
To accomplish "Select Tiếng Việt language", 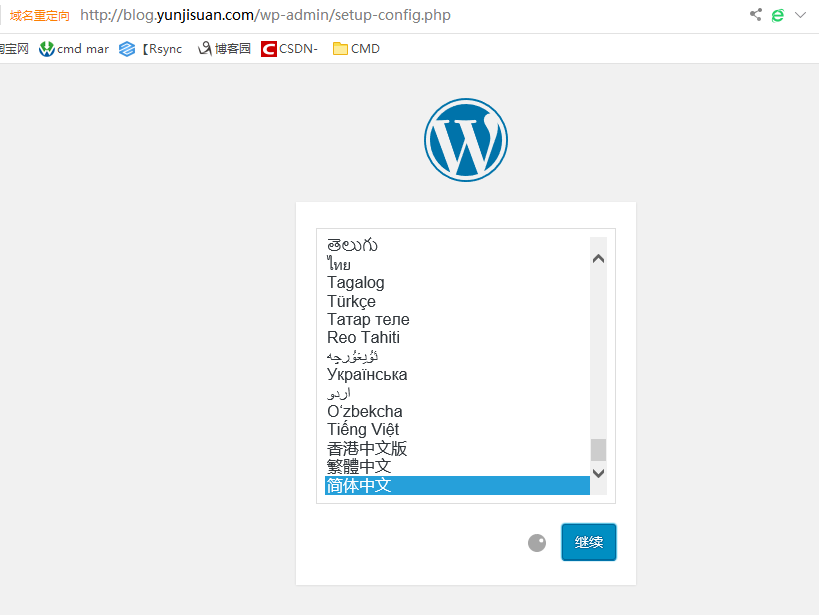I will [x=457, y=430].
